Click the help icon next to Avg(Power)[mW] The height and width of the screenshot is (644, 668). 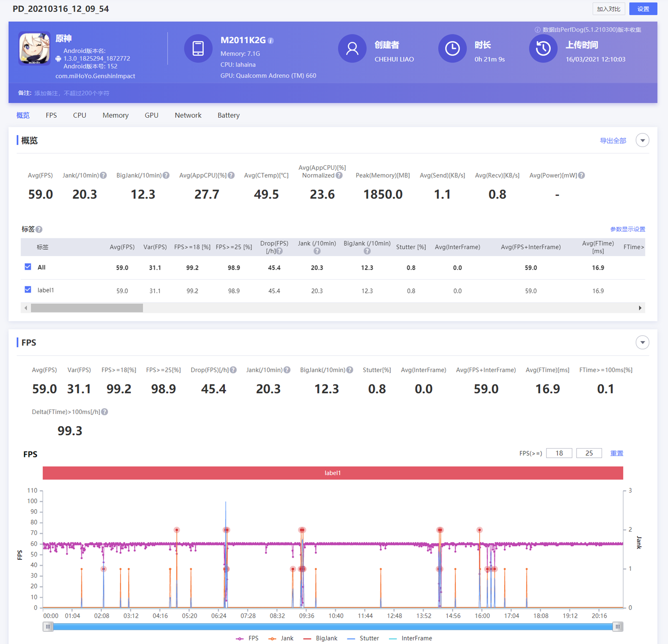pyautogui.click(x=582, y=175)
